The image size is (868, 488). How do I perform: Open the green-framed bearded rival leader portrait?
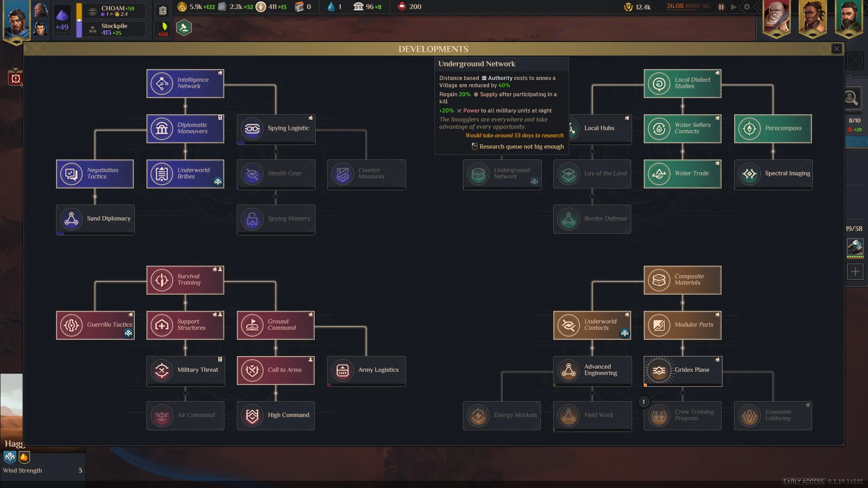point(849,18)
